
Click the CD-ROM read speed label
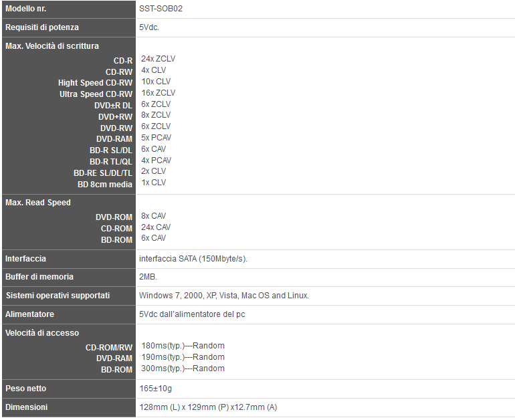click(116, 229)
